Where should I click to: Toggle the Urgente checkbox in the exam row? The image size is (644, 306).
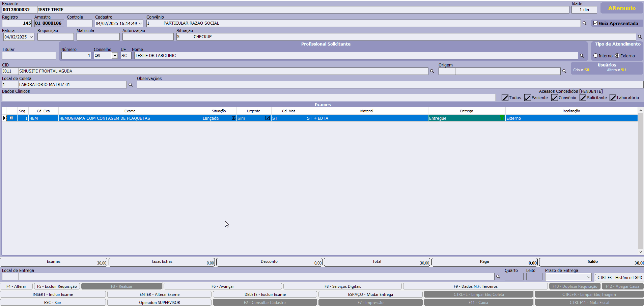(268, 118)
